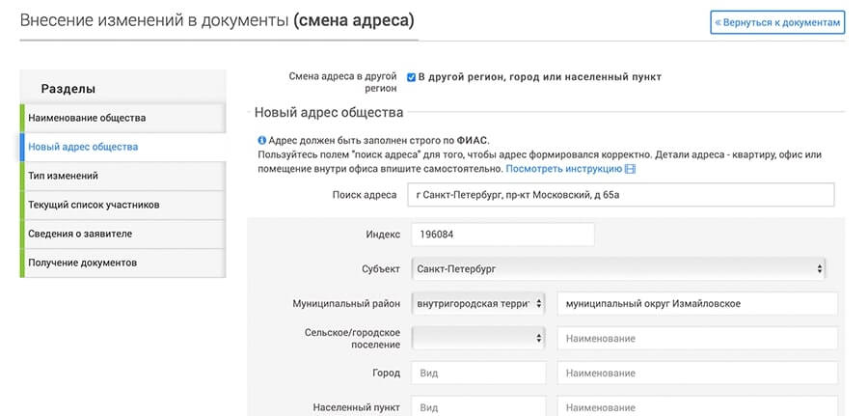Click the blue info icon near ФИАС note

pos(261,140)
